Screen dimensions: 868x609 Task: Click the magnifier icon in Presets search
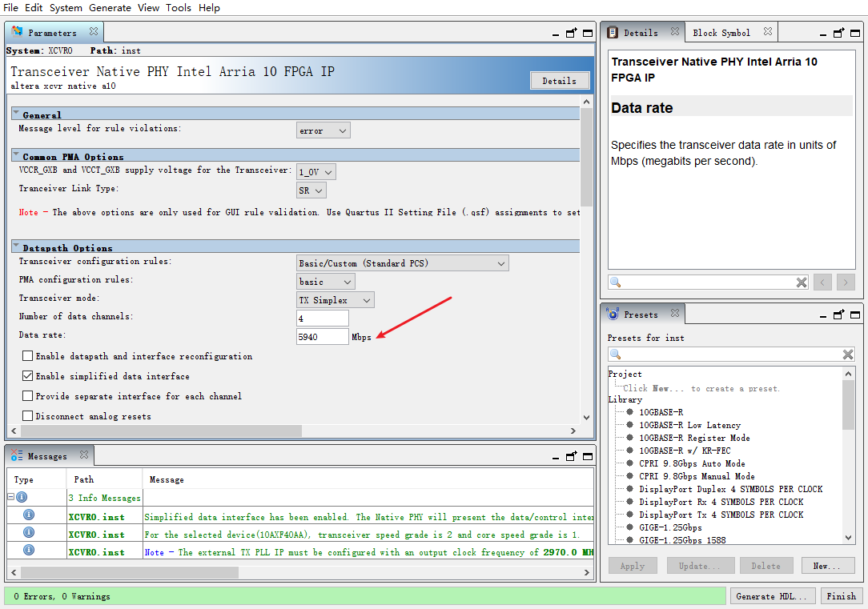616,355
